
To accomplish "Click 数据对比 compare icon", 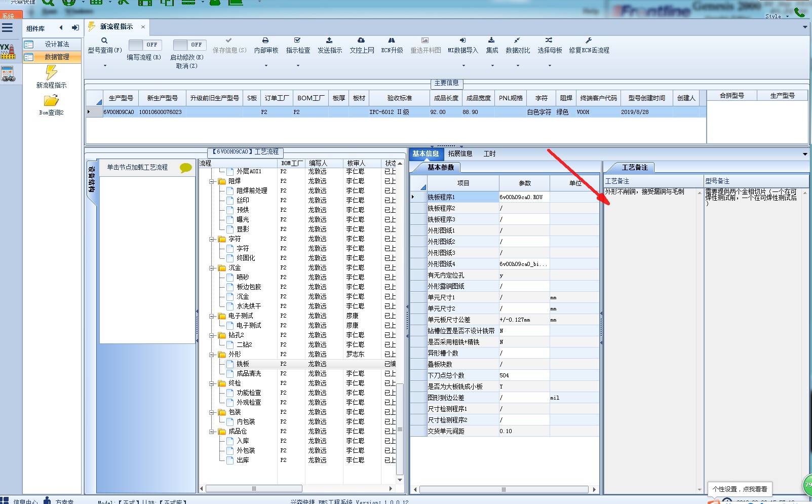I will click(x=517, y=40).
